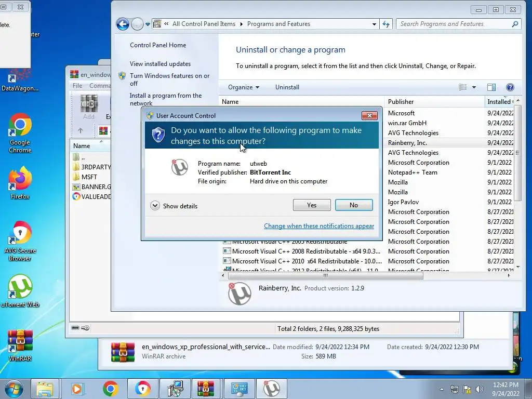Open Control Panel Home link

click(x=158, y=45)
